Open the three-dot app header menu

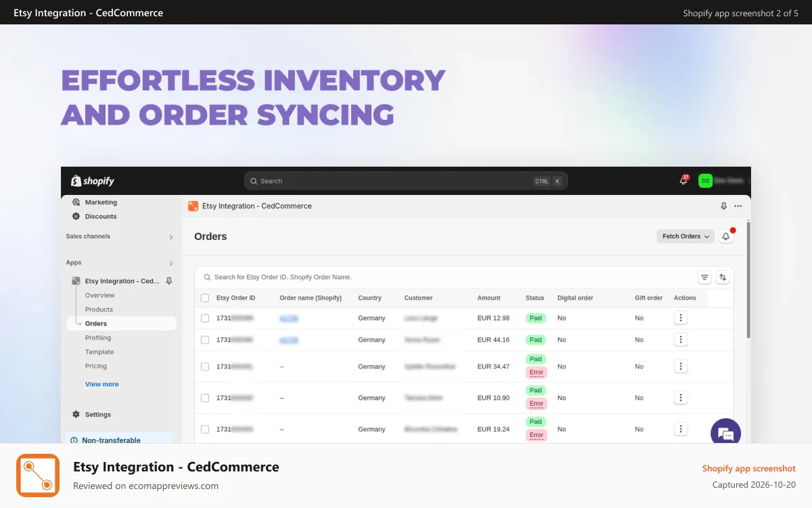tap(738, 206)
